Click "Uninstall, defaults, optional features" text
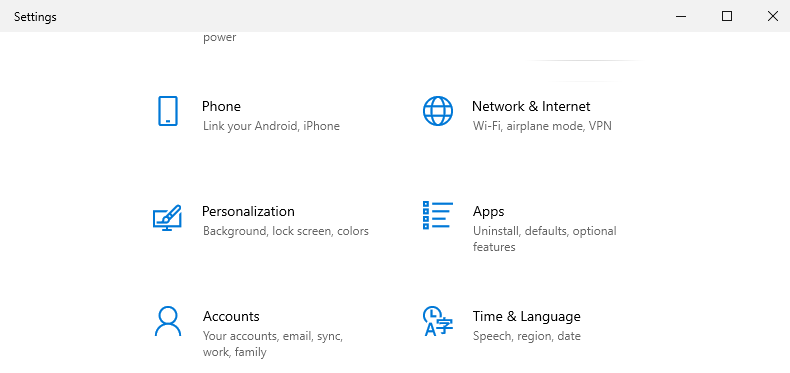Screen dimensions: 790x373 545,239
